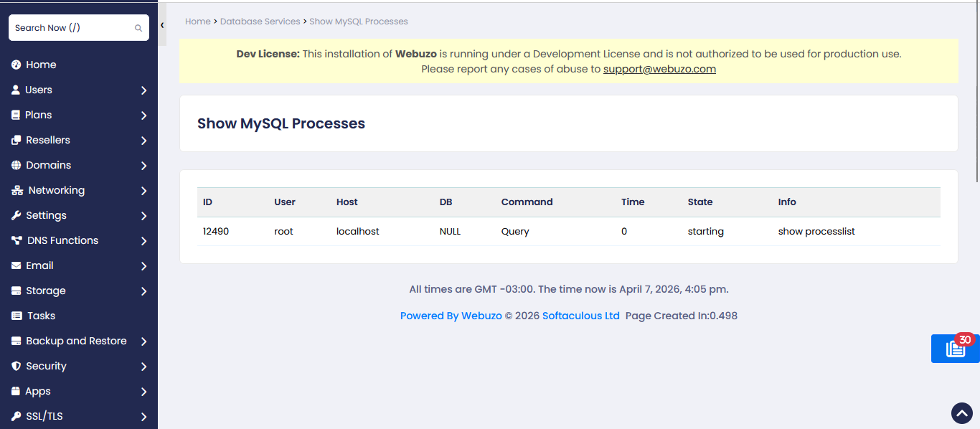The height and width of the screenshot is (429, 980).
Task: Open the Tasks menu item
Action: tap(41, 316)
